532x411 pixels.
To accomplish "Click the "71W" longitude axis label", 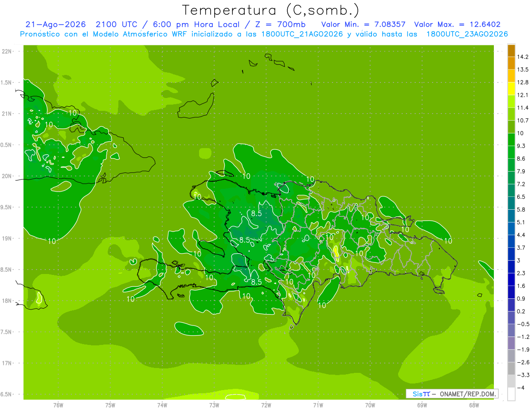I will pos(318,405).
